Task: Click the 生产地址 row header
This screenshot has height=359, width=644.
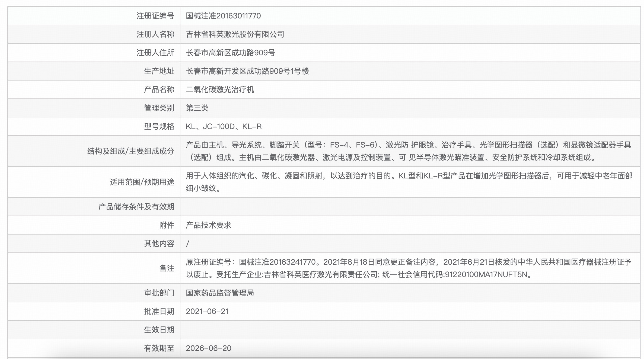Action: click(160, 71)
